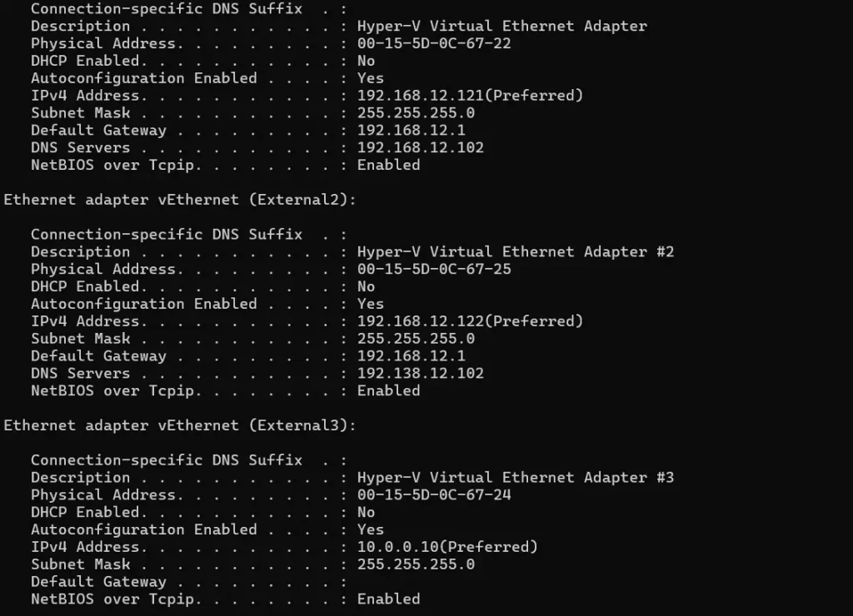Screen dimensions: 853x616
Task: Click the IPv4 Address label under External2
Action: click(85, 321)
